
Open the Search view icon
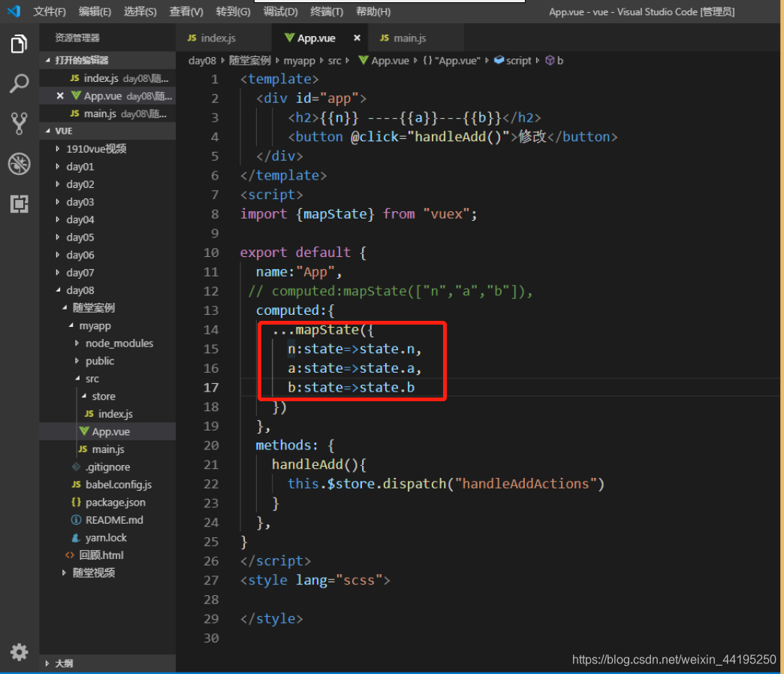19,83
